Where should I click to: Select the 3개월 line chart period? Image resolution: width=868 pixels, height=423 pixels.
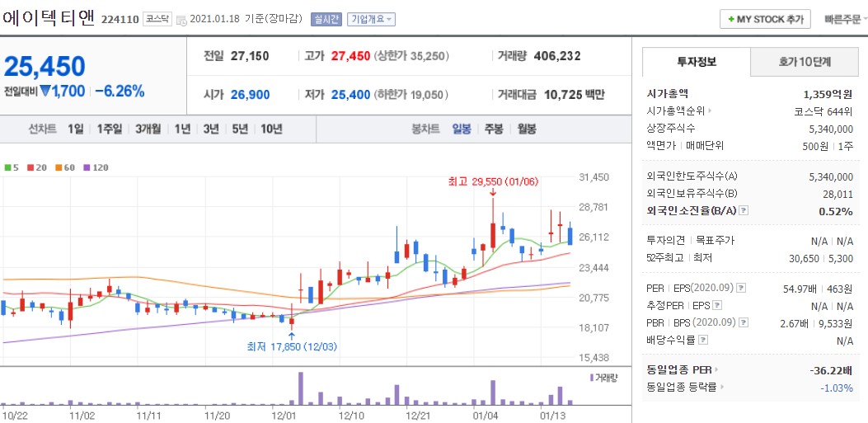pyautogui.click(x=148, y=129)
